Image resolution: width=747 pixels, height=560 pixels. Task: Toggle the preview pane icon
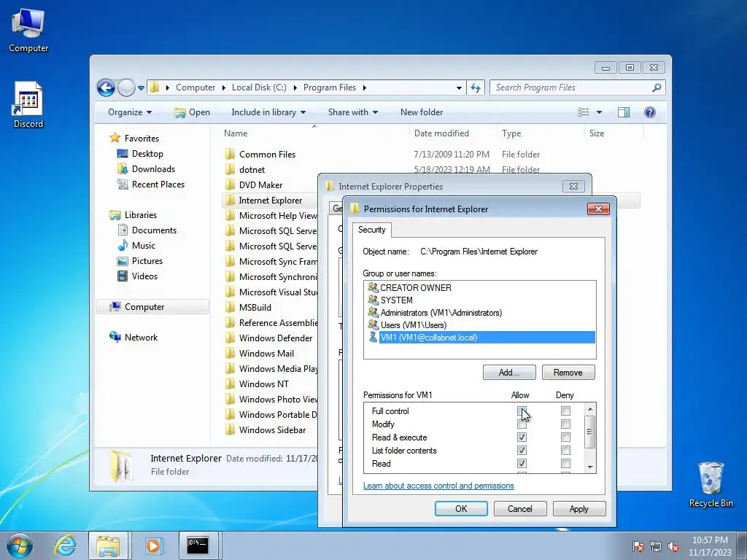(x=623, y=112)
